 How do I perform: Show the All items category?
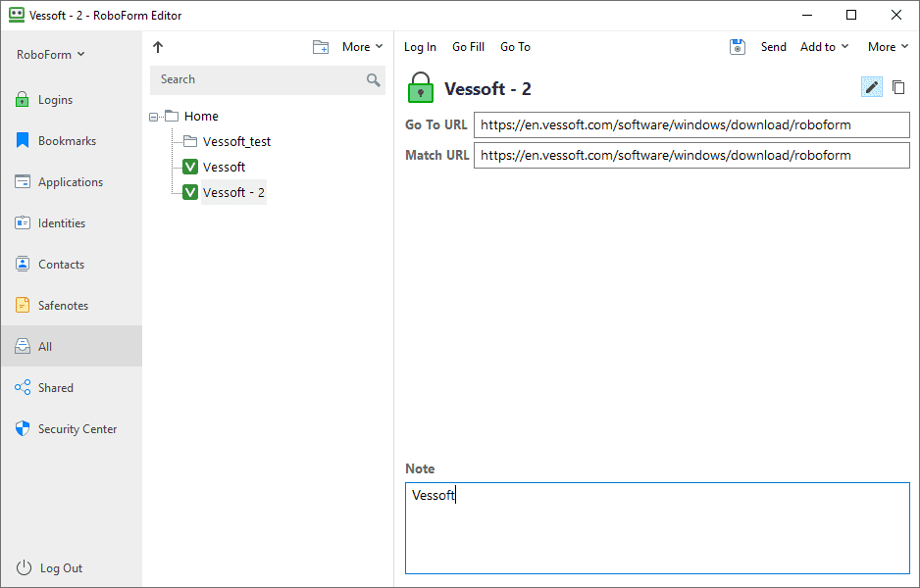71,346
